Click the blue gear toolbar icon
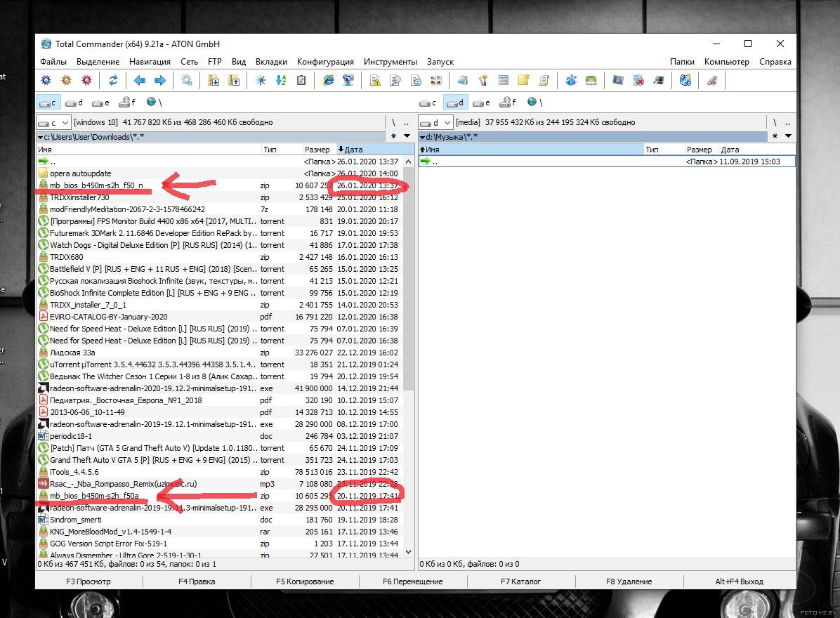840x618 pixels. pos(46,80)
